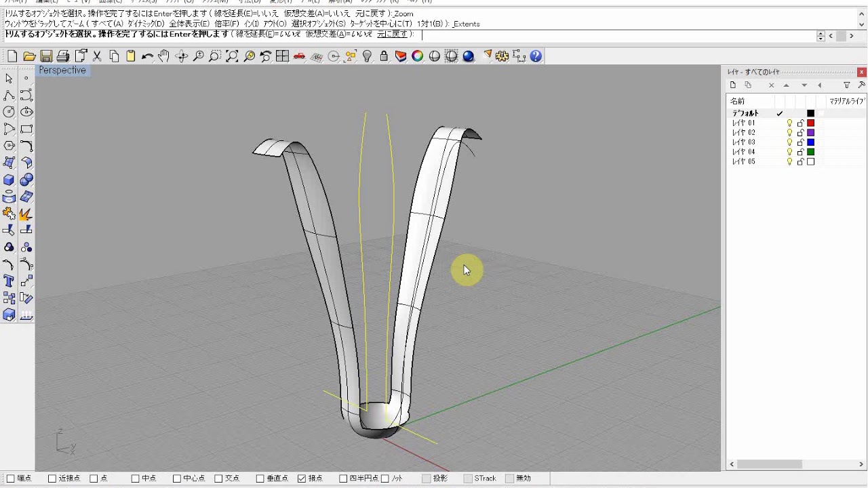Image resolution: width=868 pixels, height=488 pixels.
Task: Click the 元に戻す command option
Action: 393,34
